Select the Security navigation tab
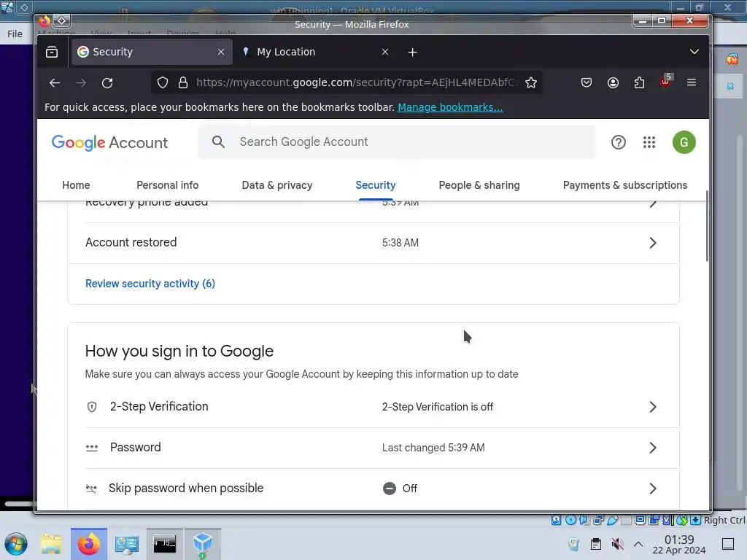The height and width of the screenshot is (560, 747). (376, 185)
